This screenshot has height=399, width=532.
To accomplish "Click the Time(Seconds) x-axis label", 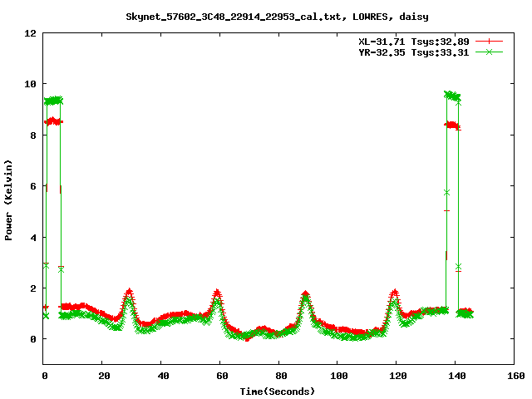I will 278,392.
